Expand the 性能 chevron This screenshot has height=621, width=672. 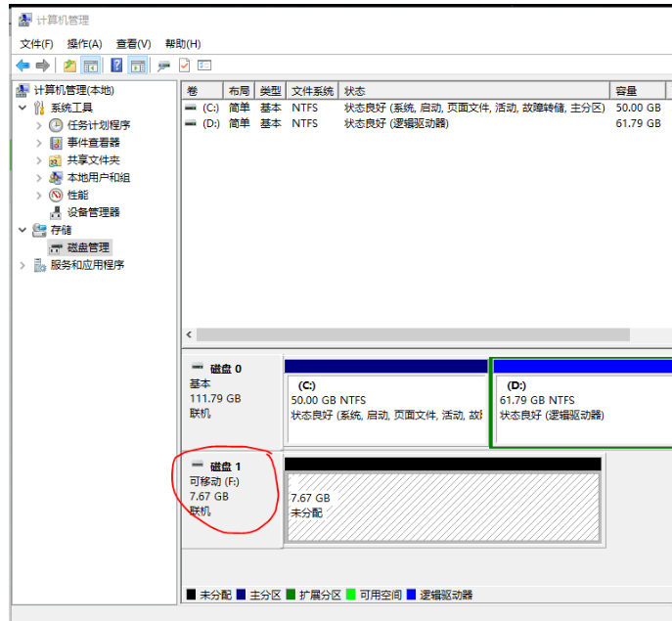point(39,196)
